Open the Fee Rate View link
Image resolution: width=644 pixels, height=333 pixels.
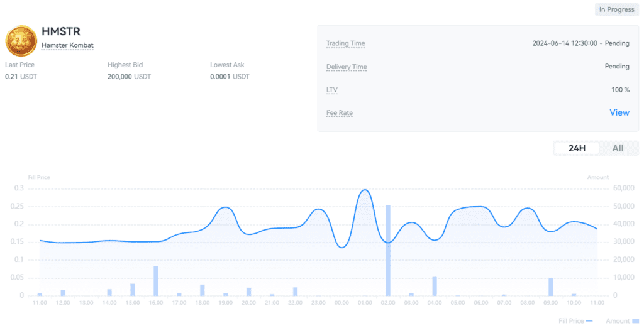(x=619, y=112)
